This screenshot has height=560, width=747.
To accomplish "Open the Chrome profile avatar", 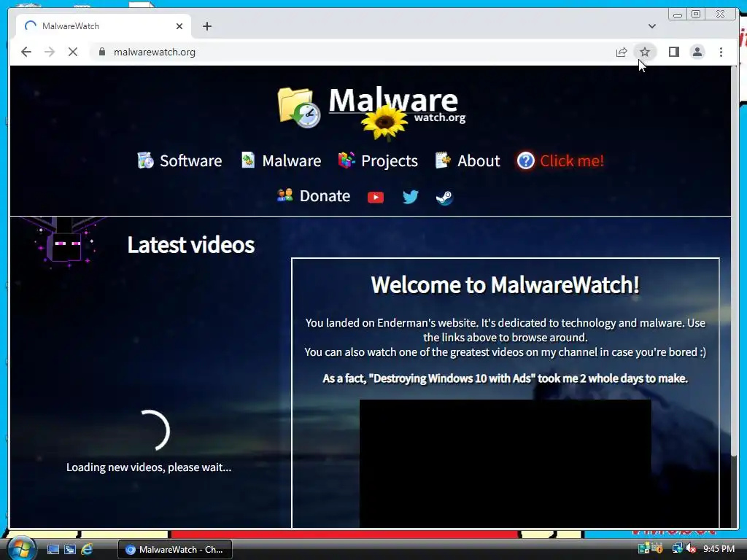I will 697,52.
